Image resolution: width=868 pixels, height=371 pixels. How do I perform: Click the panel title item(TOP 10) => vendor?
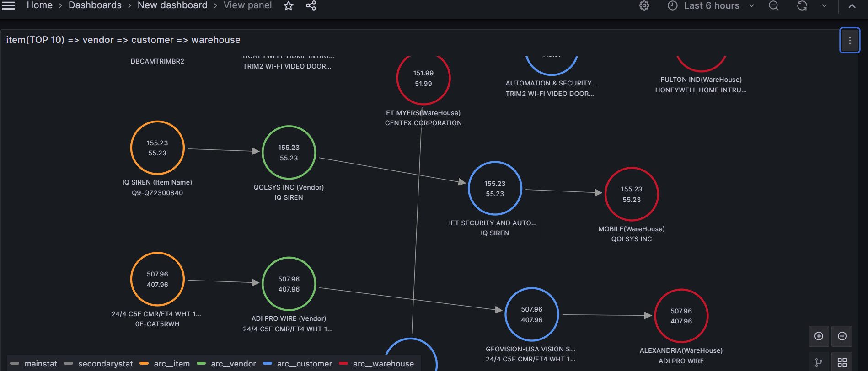click(x=123, y=40)
